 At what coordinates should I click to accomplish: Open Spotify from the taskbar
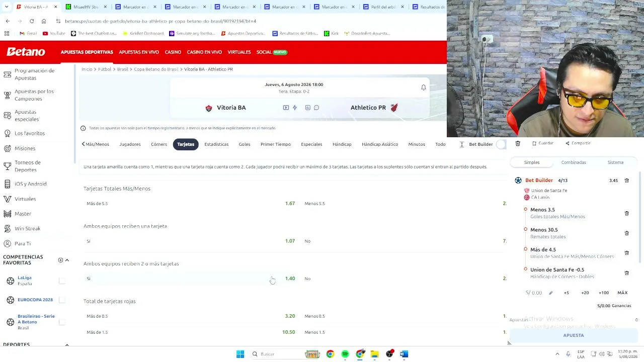pos(345,354)
